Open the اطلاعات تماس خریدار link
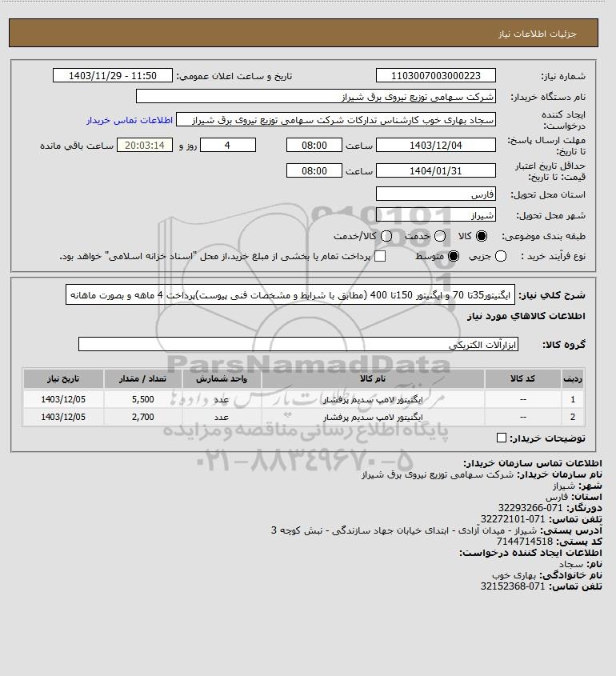Image resolution: width=616 pixels, height=676 pixels. click(130, 120)
